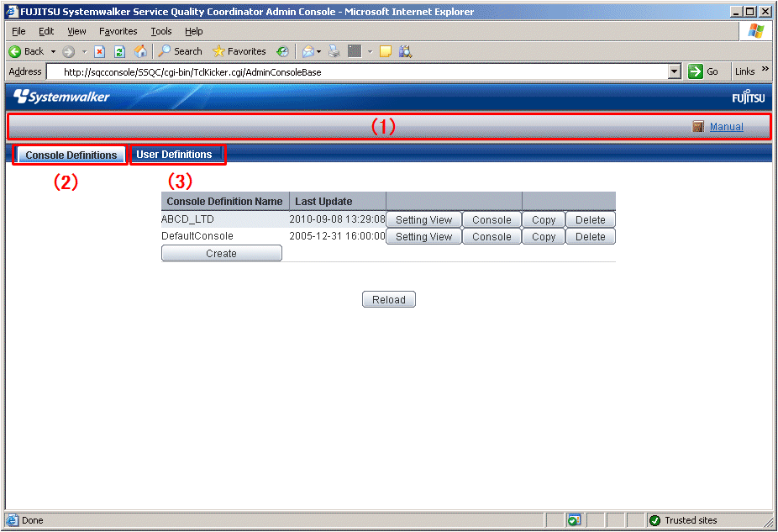
Task: Click the Console Definition Name column header
Action: coord(225,202)
